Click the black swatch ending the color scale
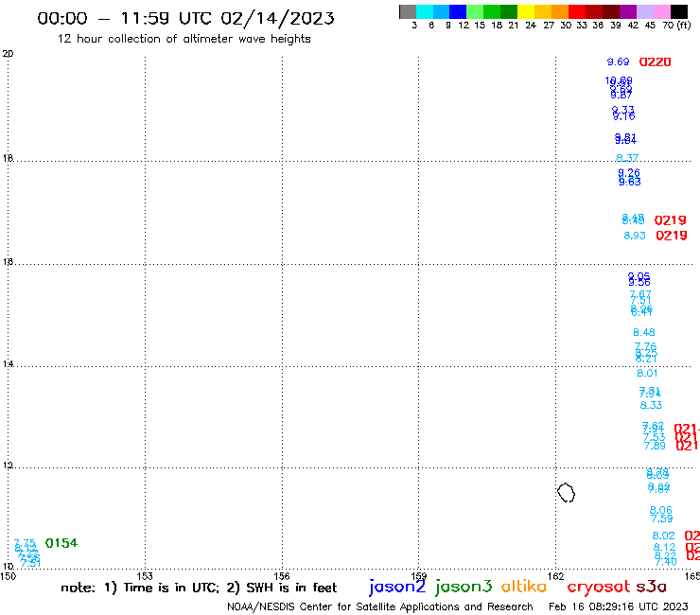 pyautogui.click(x=679, y=11)
